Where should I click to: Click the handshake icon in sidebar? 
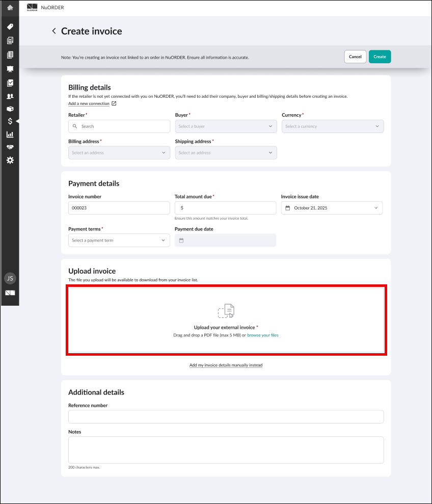click(x=10, y=147)
